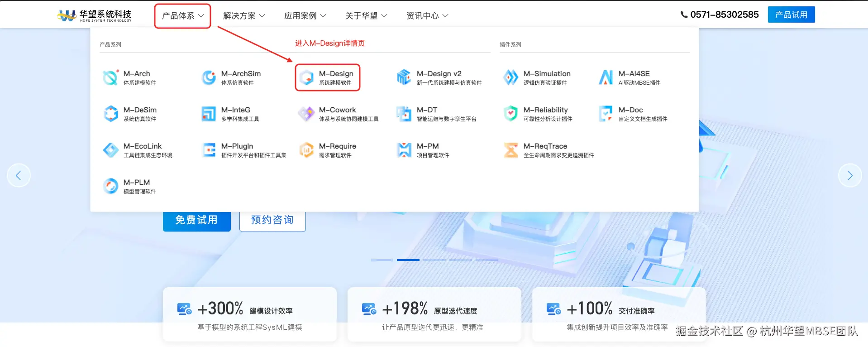Click the +198% 原型迭代速度 stat icon

click(369, 309)
